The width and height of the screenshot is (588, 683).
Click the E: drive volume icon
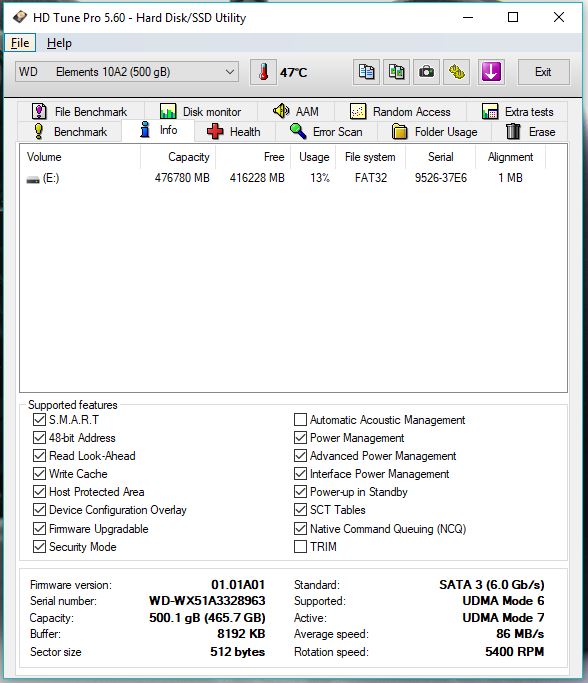point(33,179)
